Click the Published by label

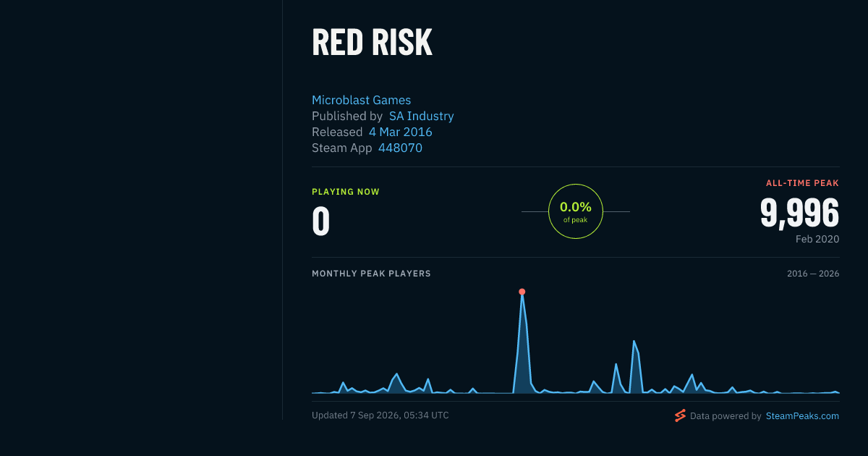tap(347, 116)
